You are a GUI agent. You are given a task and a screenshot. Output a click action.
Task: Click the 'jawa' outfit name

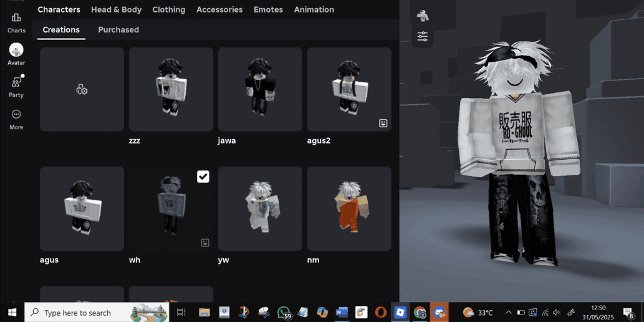tap(227, 140)
